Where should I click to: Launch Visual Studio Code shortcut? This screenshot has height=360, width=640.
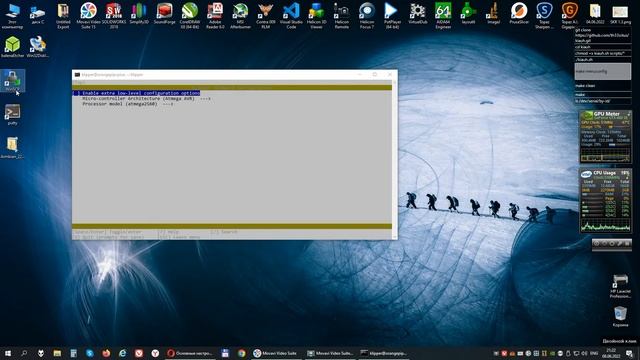click(x=291, y=16)
